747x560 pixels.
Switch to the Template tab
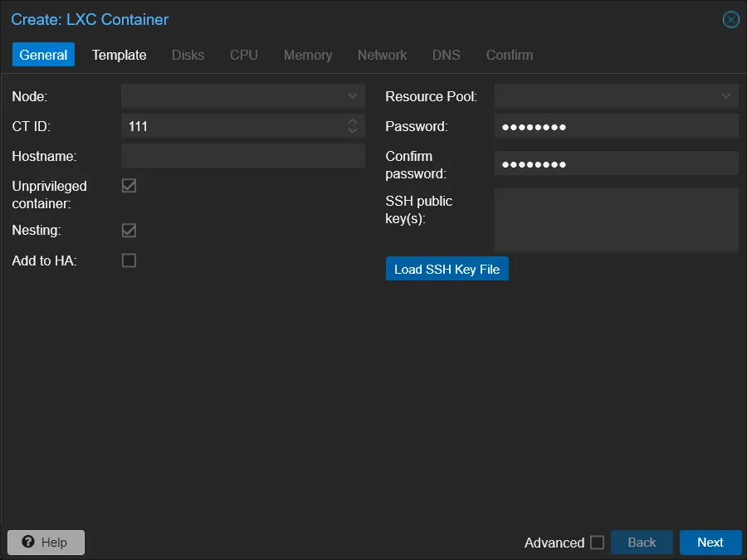click(119, 55)
